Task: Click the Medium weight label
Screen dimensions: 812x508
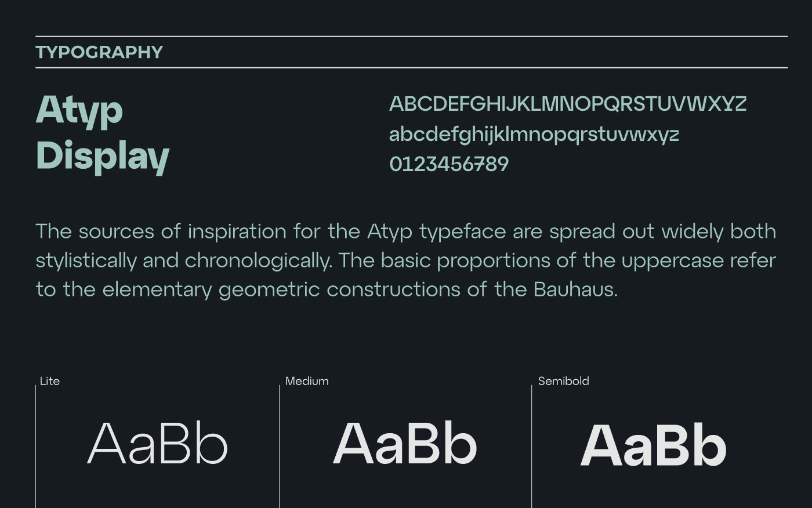Action: [307, 381]
